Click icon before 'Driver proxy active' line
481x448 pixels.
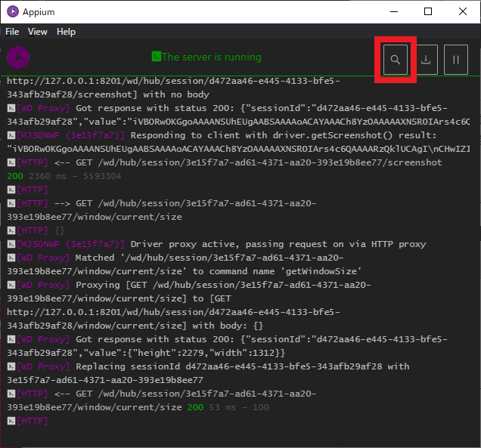[x=11, y=244]
